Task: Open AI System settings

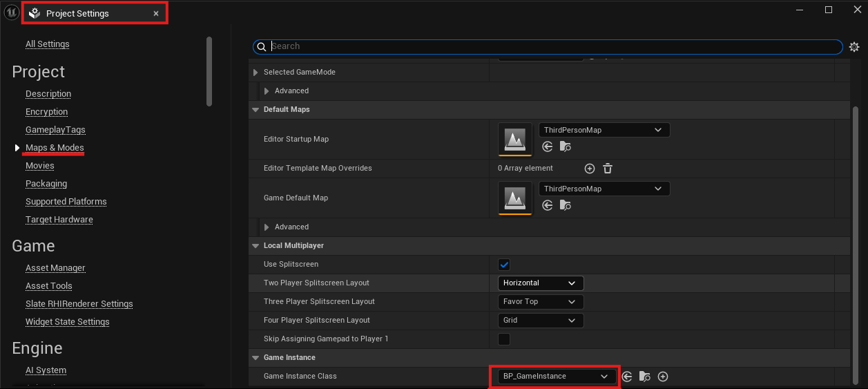Action: tap(46, 370)
